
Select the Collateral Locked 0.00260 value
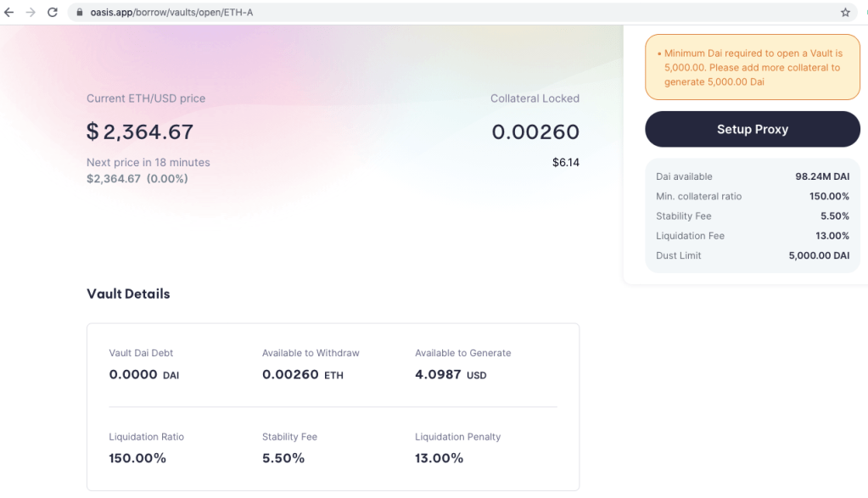pos(535,131)
